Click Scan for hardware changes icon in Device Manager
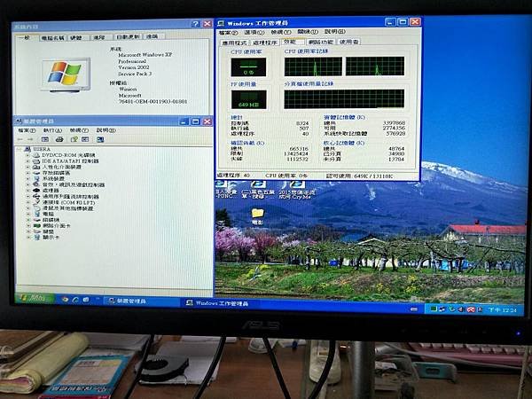Image resolution: width=532 pixels, height=399 pixels. coord(100,139)
